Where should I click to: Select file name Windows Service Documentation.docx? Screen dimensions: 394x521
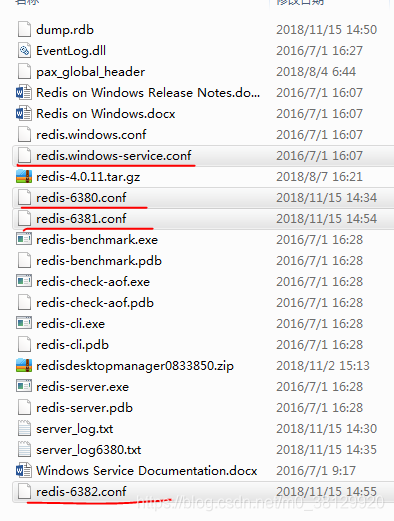(x=147, y=471)
